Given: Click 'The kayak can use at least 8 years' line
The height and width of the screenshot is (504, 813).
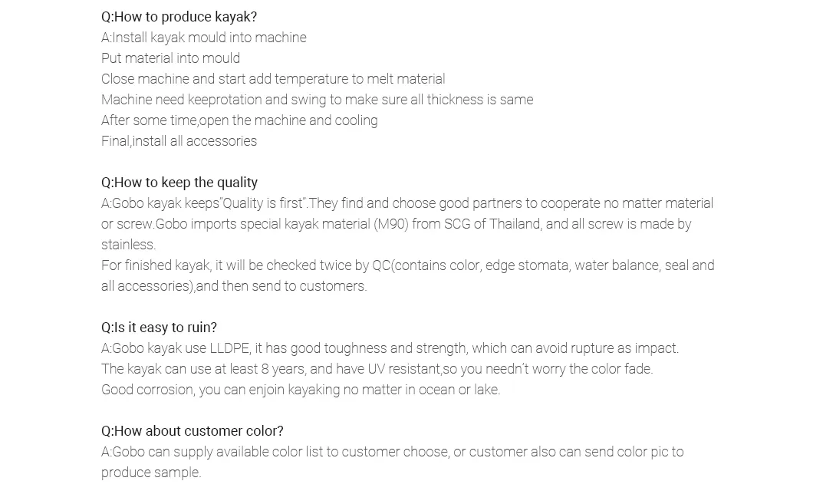Looking at the screenshot, I should 377,369.
